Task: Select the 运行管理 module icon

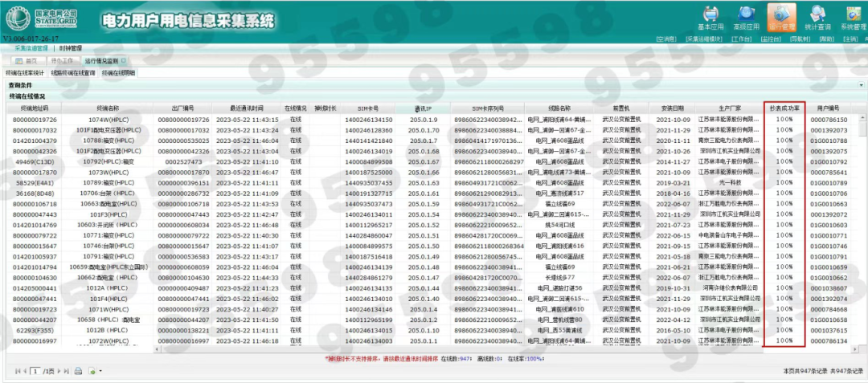Action: 782,18
